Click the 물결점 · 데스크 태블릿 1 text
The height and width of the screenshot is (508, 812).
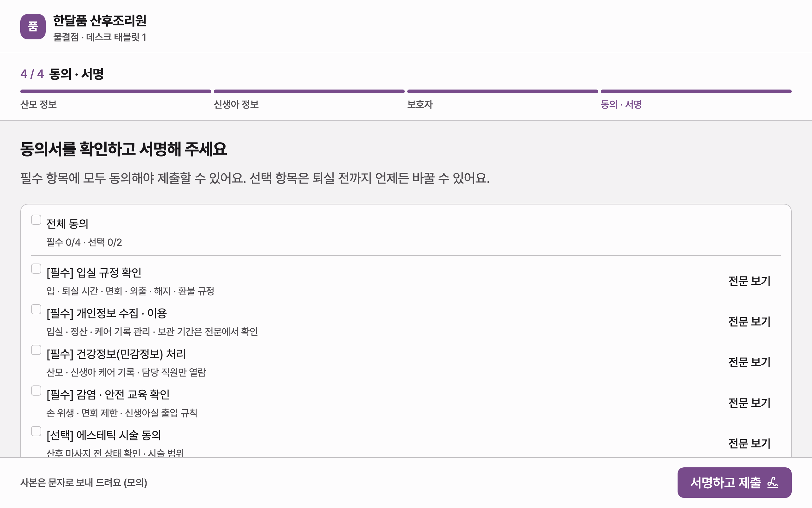coord(100,37)
